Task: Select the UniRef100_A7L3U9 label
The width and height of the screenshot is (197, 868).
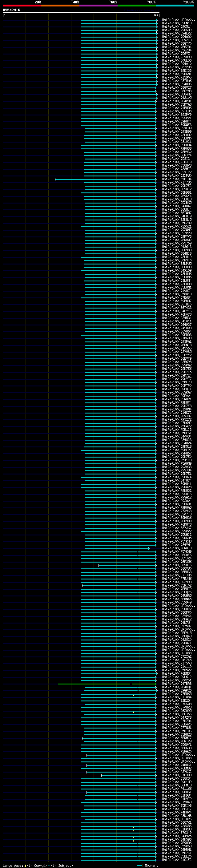Action: 176,775
